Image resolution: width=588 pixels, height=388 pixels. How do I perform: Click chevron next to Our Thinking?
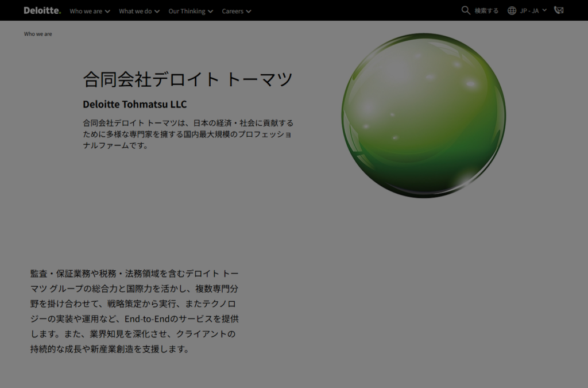pos(210,11)
